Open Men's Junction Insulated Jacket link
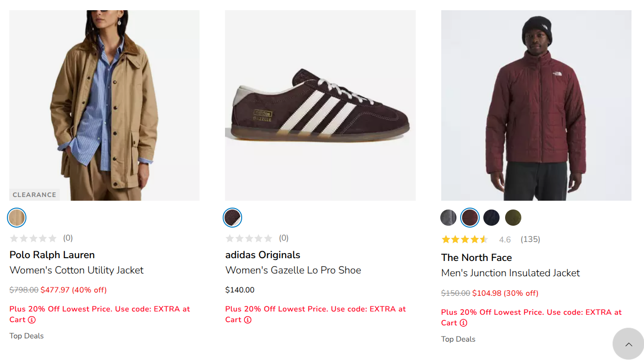Viewport: 644px width, 362px height. tap(511, 273)
